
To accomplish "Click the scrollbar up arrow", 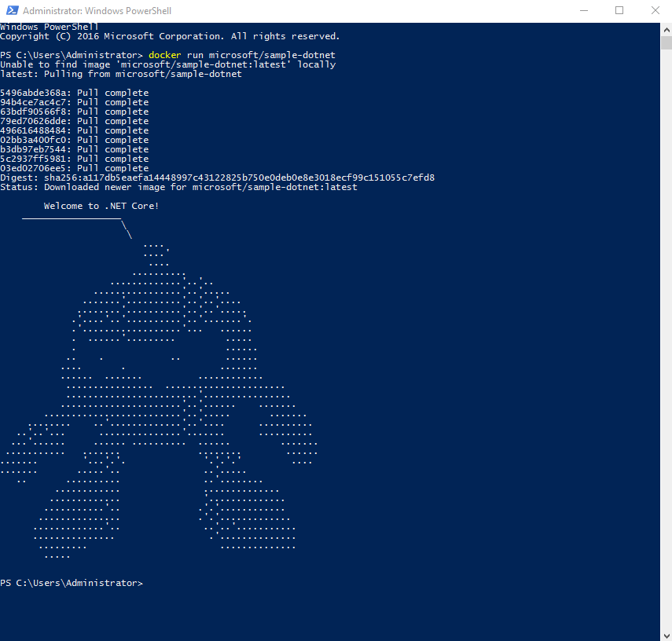I will 666,29.
